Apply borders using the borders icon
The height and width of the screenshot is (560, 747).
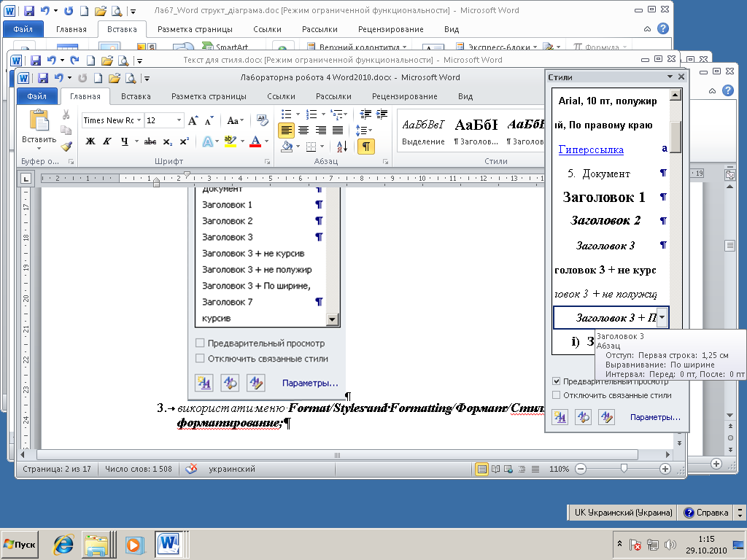pos(311,146)
